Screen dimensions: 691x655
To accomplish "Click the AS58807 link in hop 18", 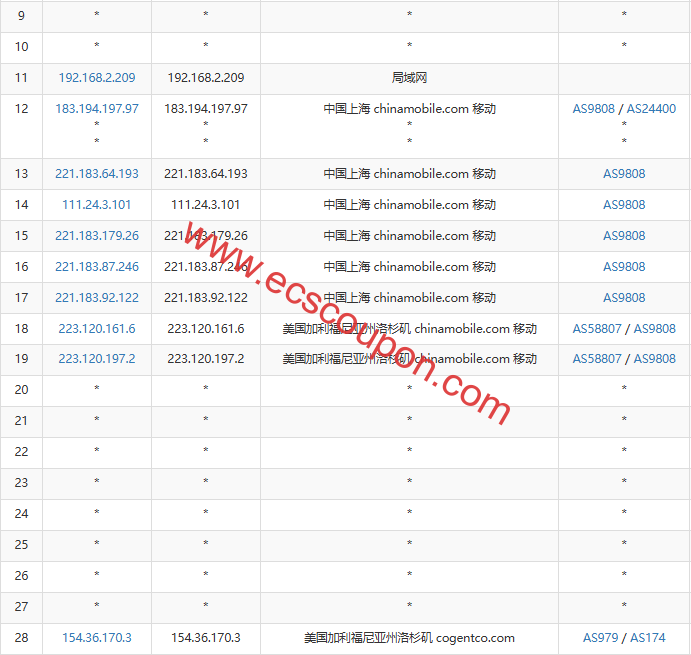I will (x=597, y=329).
